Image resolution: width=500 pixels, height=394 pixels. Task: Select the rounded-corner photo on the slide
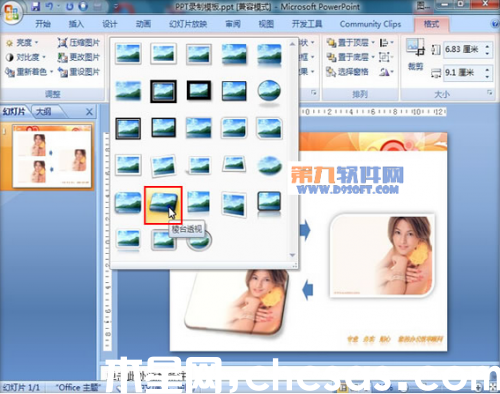382,255
